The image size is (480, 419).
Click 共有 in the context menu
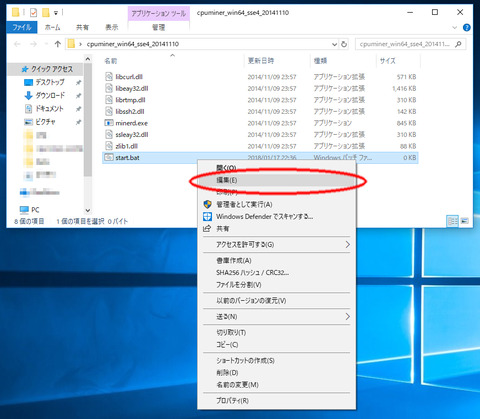(x=277, y=229)
